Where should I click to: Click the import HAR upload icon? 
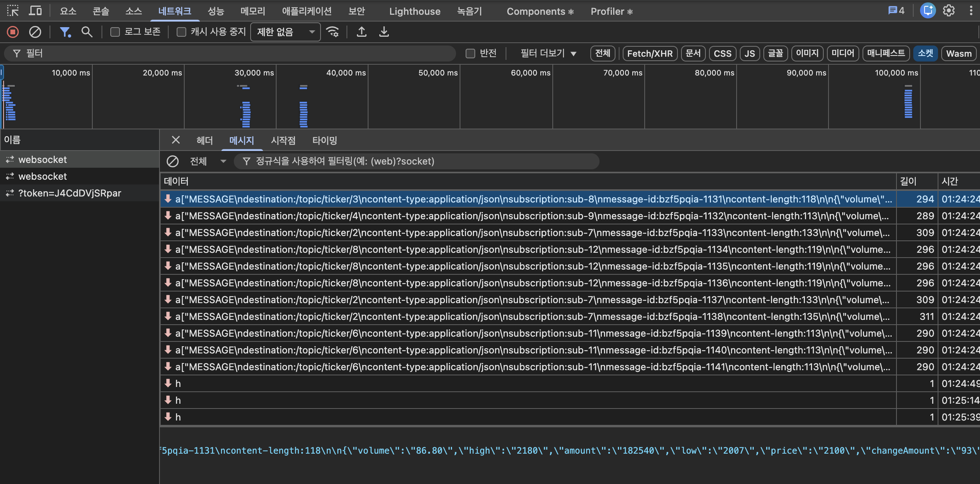[362, 32]
